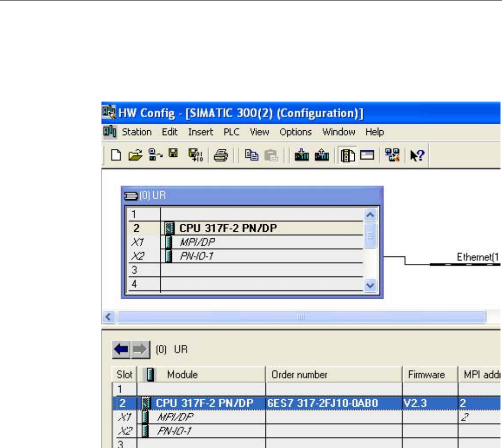This screenshot has height=448, width=502.
Task: Click the Copy toolbar icon
Action: click(x=252, y=155)
